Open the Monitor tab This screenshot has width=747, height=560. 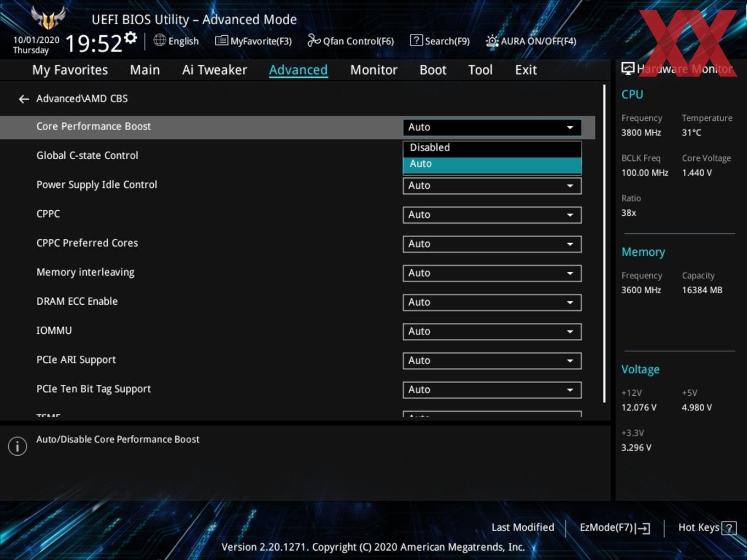(x=374, y=70)
